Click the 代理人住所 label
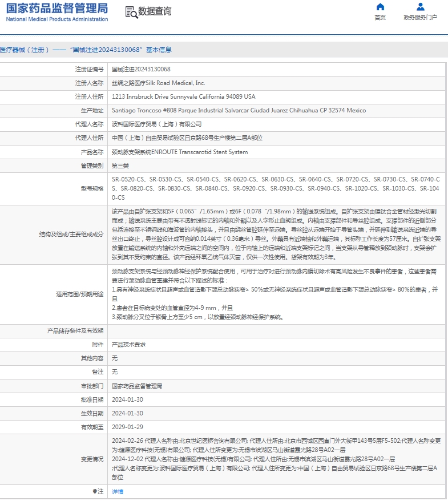 [89, 138]
